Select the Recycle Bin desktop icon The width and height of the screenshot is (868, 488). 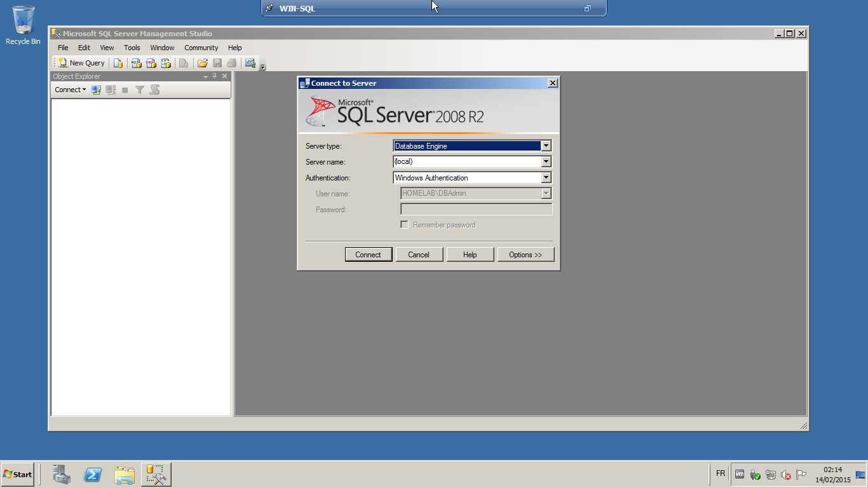click(23, 25)
